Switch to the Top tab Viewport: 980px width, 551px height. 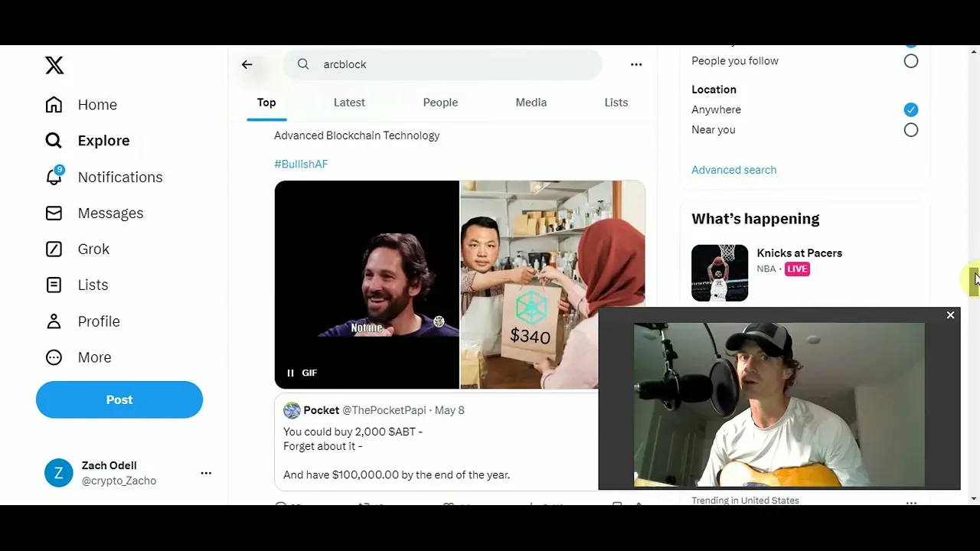click(x=266, y=103)
